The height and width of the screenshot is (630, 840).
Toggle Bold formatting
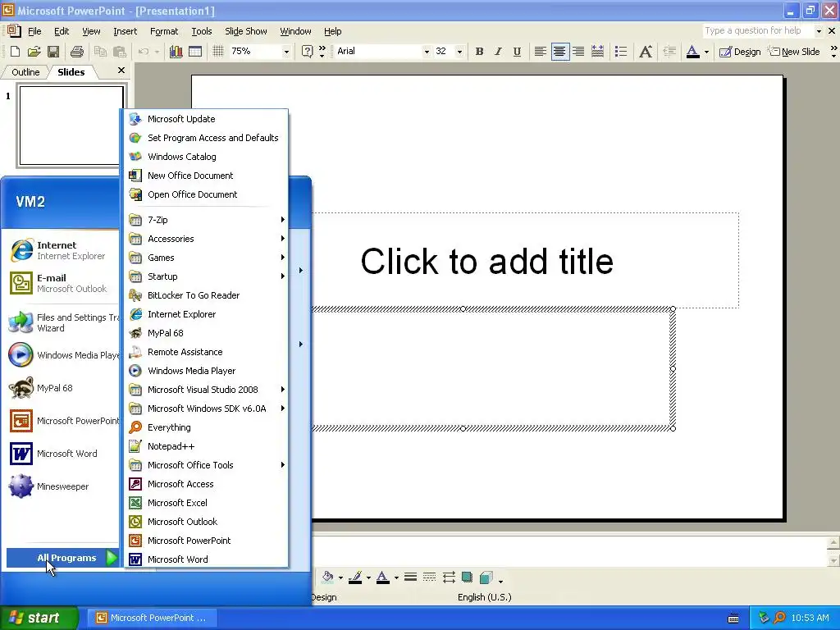(x=479, y=52)
